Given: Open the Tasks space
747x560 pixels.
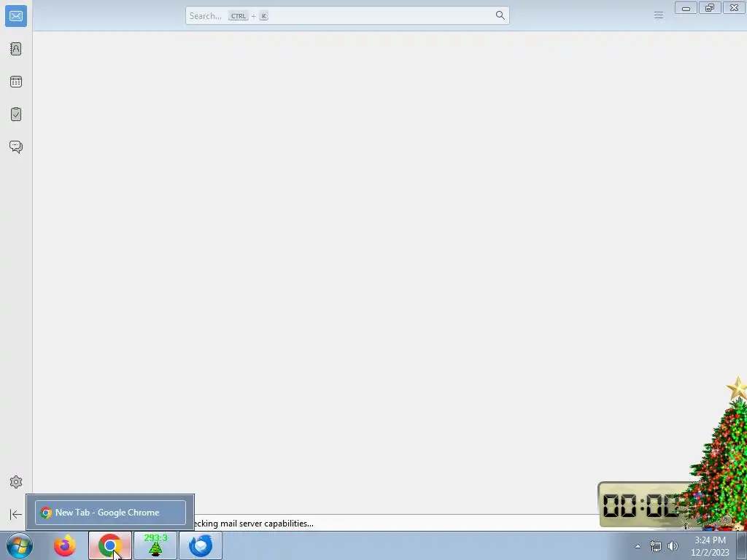Looking at the screenshot, I should click(16, 114).
